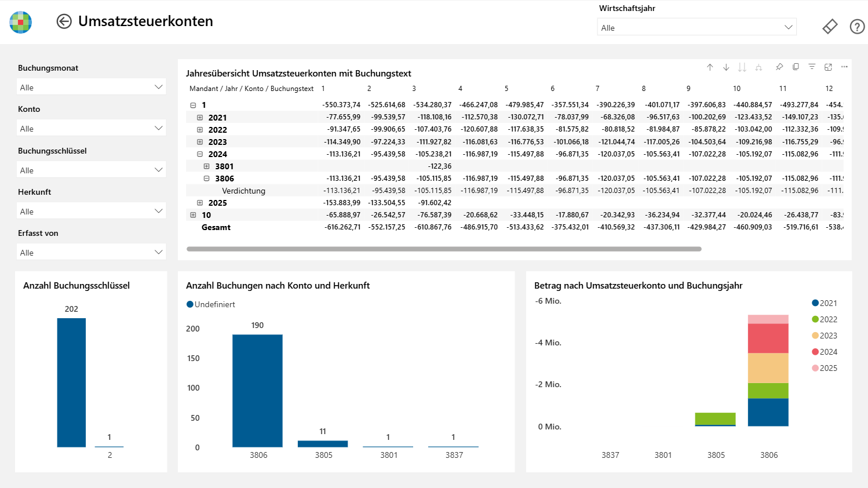Click the stacked 3806 column in Betrag chart
The height and width of the screenshot is (488, 868).
(768, 370)
